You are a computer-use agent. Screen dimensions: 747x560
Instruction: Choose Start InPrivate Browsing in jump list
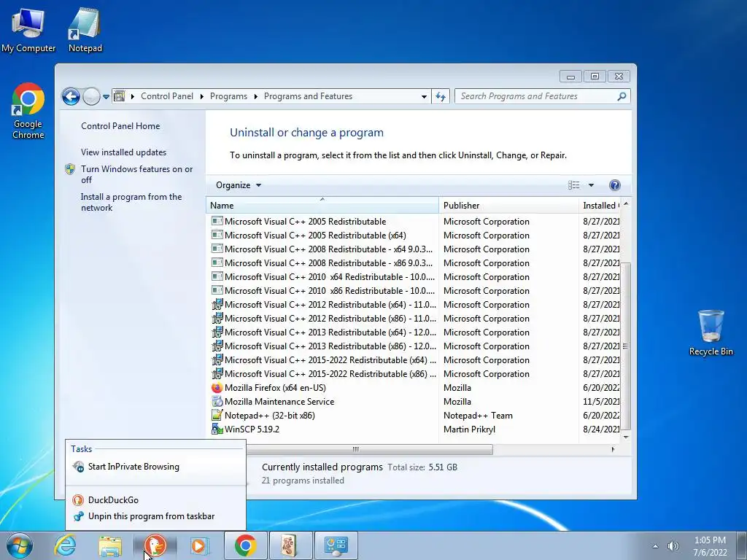point(156,467)
